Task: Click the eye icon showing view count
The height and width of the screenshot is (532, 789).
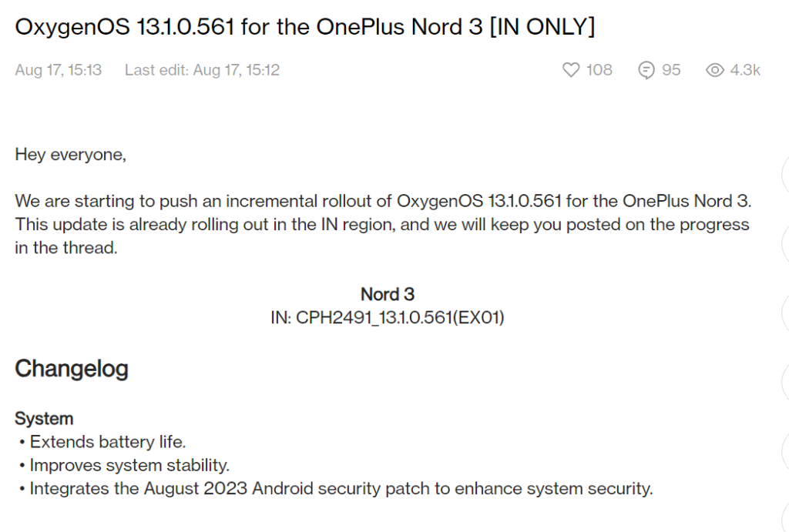Action: (716, 69)
